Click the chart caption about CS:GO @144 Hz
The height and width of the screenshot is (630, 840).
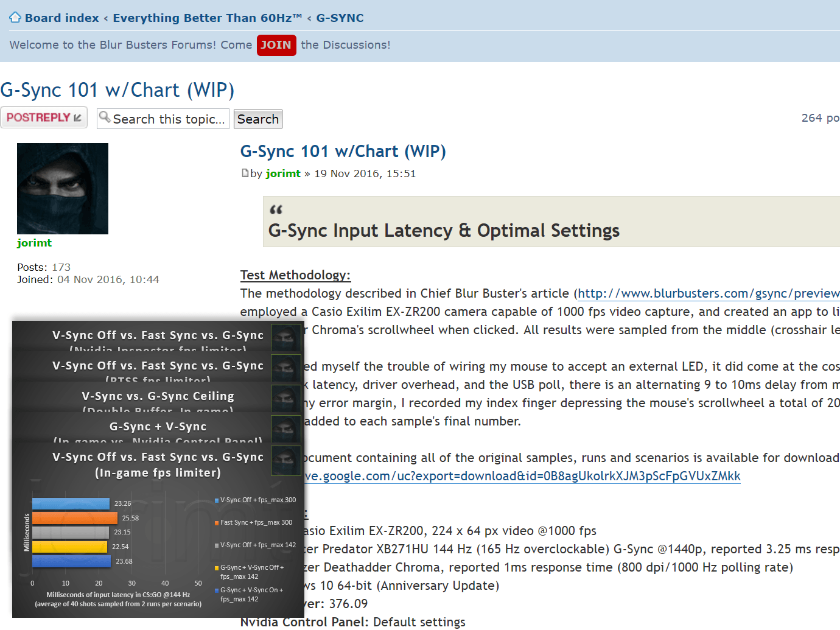point(118,600)
